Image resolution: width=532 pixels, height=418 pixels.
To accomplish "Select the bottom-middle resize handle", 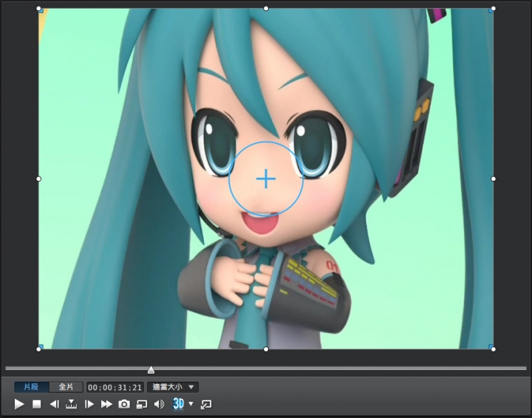I will point(266,349).
